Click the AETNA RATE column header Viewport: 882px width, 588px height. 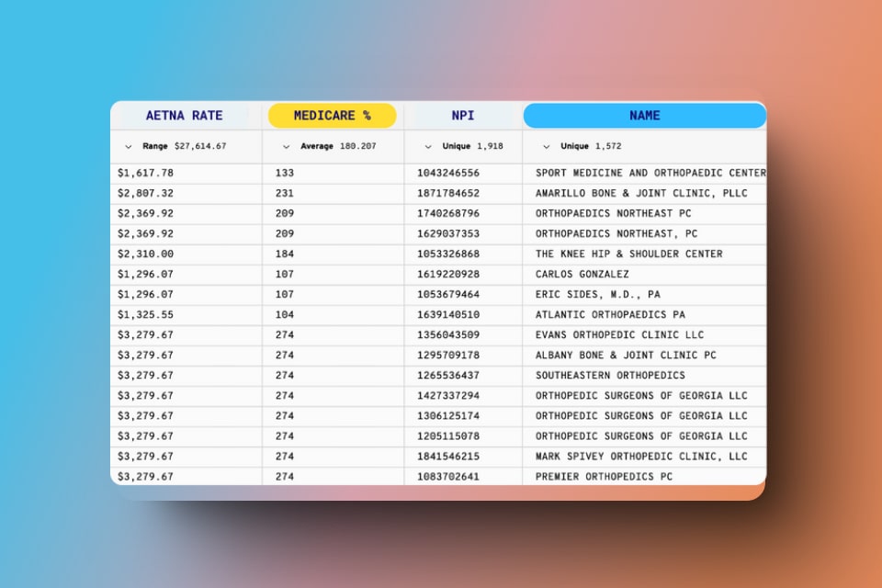(184, 116)
